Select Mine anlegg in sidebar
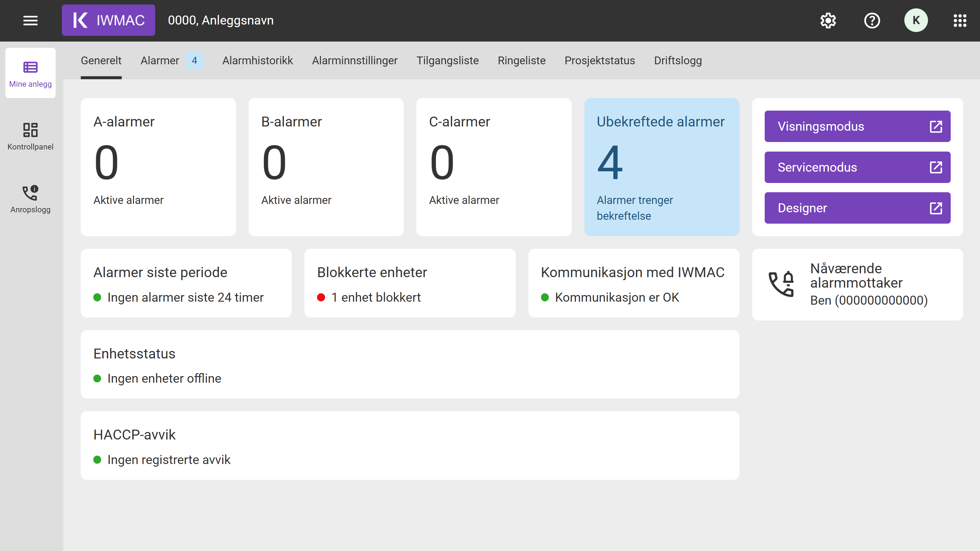Image resolution: width=980 pixels, height=551 pixels. click(x=31, y=73)
